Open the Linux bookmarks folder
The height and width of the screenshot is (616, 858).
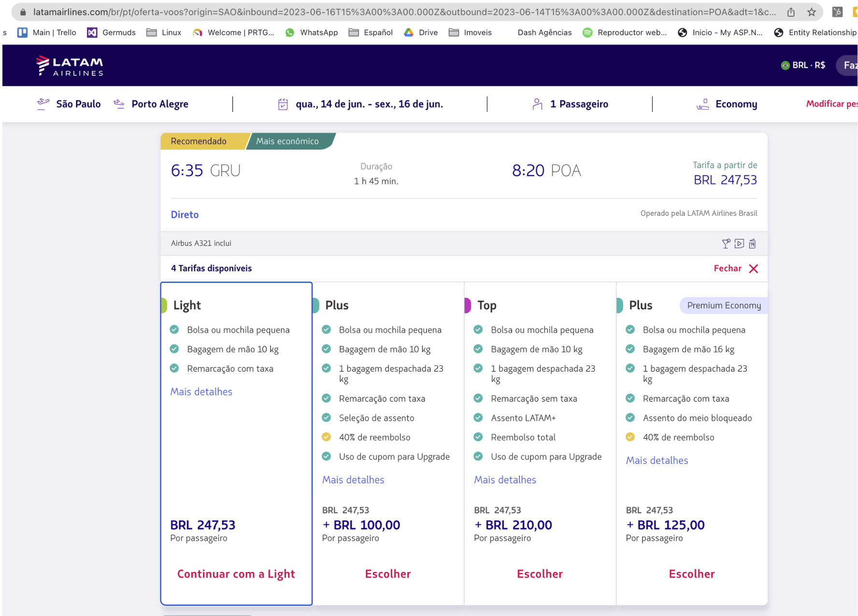coord(164,32)
